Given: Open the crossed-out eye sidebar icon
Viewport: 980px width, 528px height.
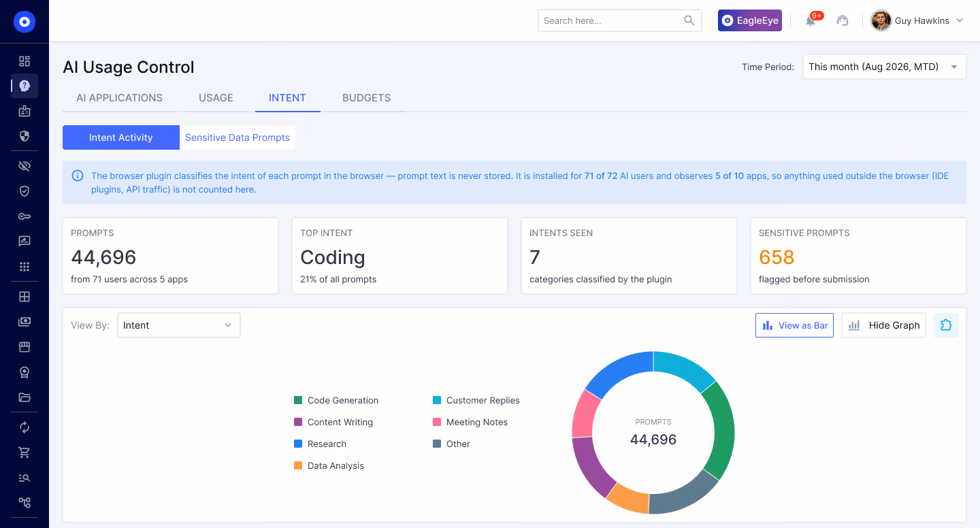Looking at the screenshot, I should (x=24, y=166).
